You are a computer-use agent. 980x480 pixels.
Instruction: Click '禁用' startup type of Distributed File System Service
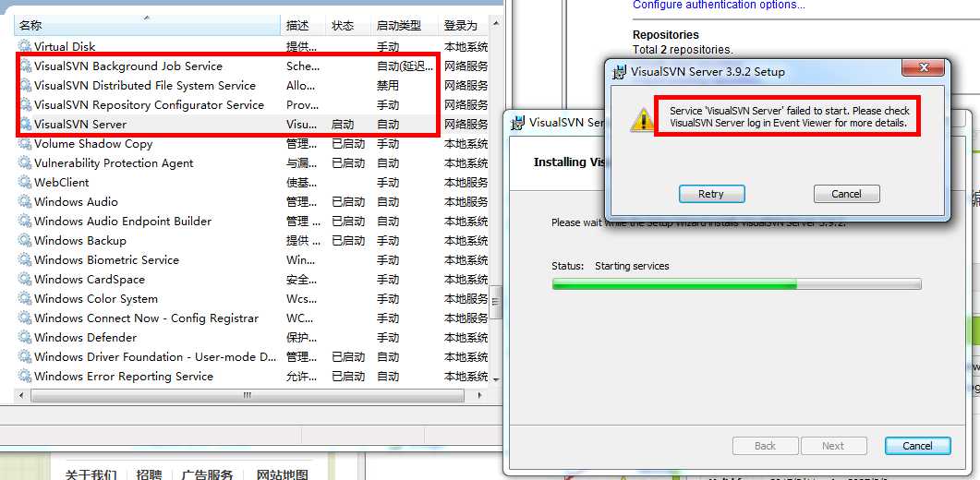pos(388,85)
